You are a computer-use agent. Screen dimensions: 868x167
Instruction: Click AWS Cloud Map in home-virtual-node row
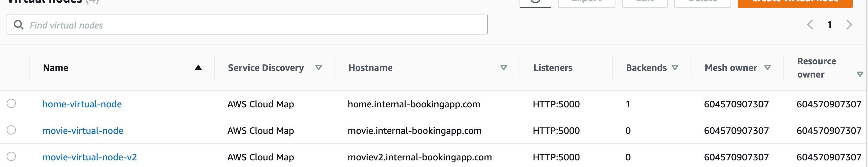point(260,104)
